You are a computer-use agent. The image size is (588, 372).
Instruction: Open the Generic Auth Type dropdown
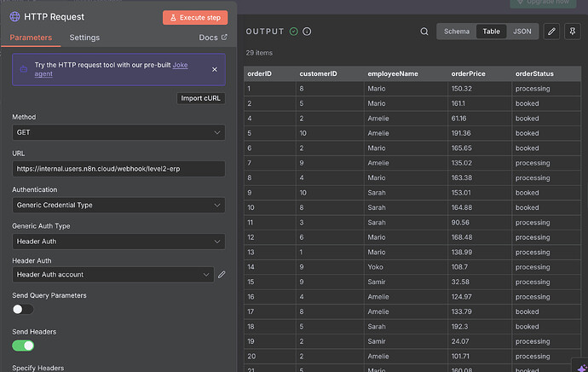tap(118, 241)
